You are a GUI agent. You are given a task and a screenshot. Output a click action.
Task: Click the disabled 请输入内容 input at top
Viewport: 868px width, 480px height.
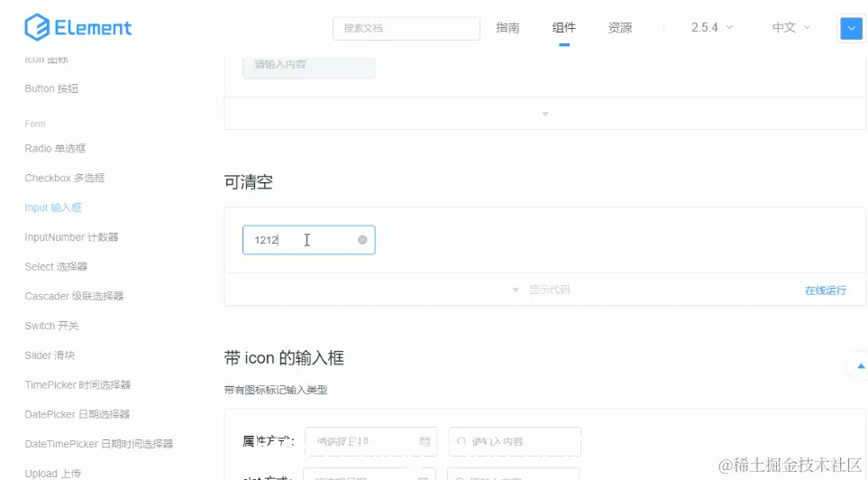point(309,67)
